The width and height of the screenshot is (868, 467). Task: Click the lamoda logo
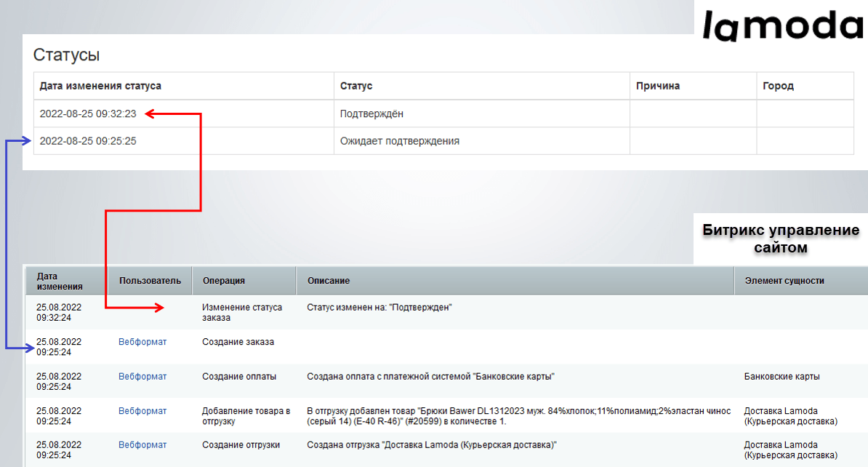click(x=783, y=26)
